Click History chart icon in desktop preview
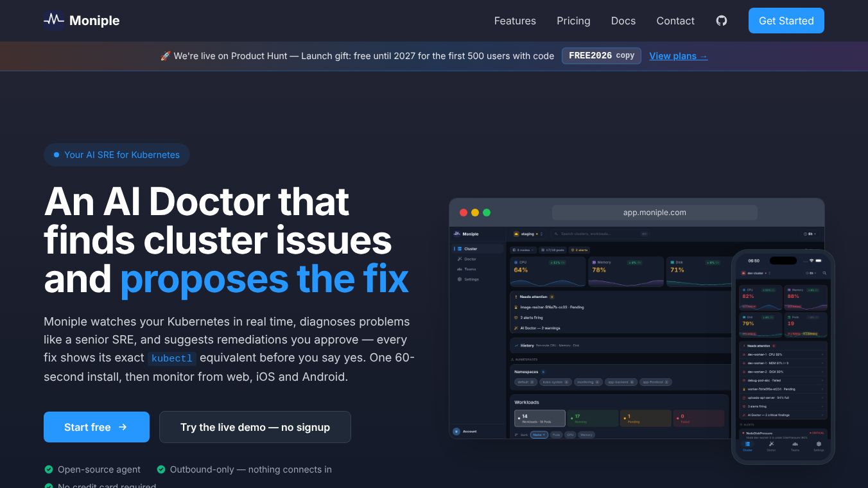Image resolution: width=868 pixels, height=488 pixels. pyautogui.click(x=516, y=345)
